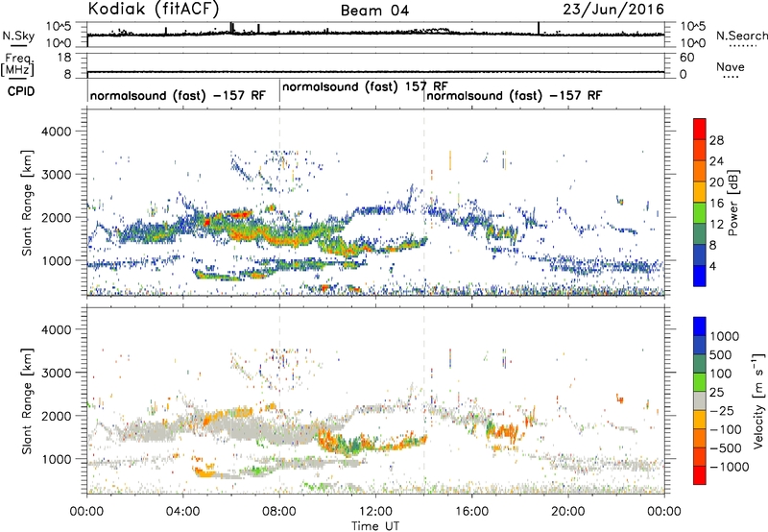Click the "-100" velocity colorbar label
Screen dimensions: 768x532
726,429
